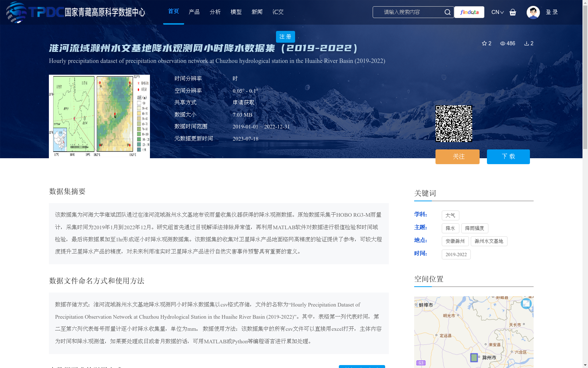
Task: Click the scrollbar up arrow
Action: coord(585,3)
